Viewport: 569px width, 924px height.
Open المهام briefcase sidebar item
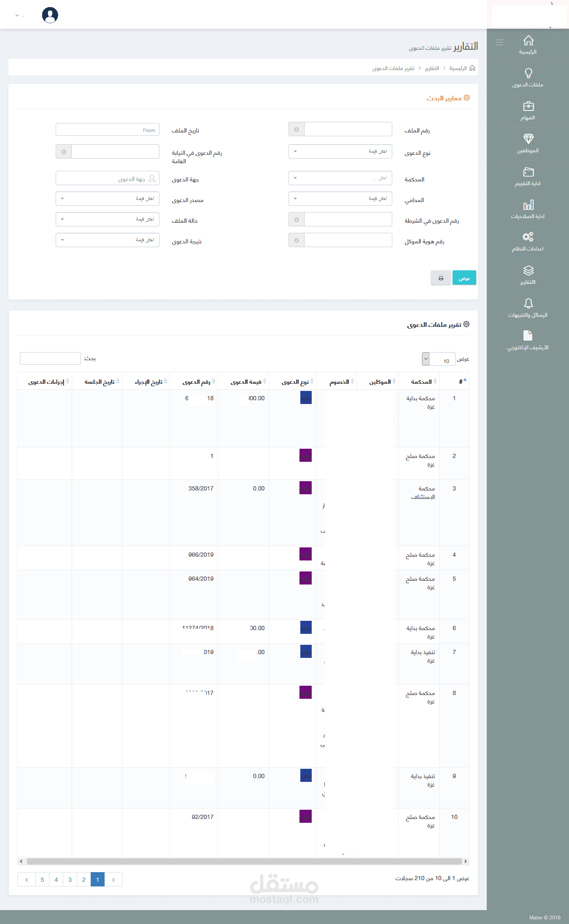528,111
